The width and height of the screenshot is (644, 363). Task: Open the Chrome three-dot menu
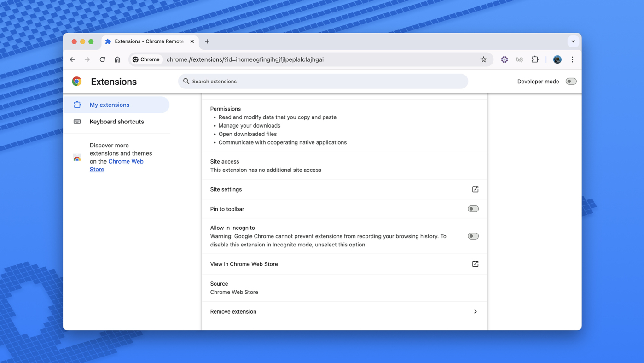pyautogui.click(x=572, y=59)
